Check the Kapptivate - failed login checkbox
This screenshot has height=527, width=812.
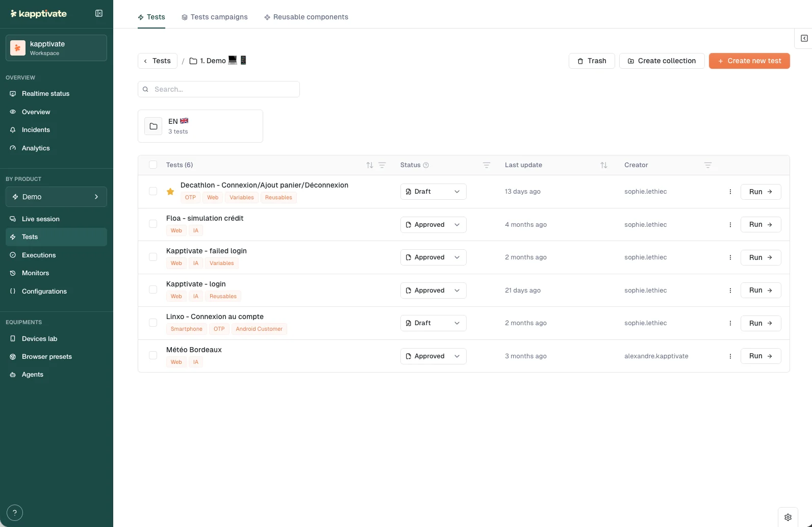click(x=153, y=257)
